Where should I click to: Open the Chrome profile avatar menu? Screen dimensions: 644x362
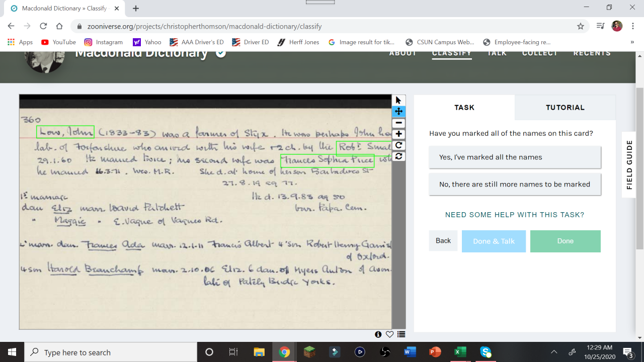tap(617, 26)
